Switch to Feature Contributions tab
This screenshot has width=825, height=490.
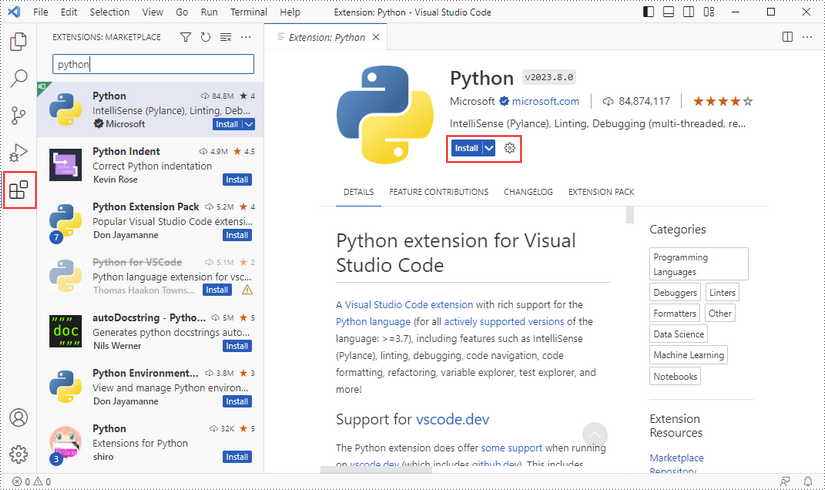(439, 192)
